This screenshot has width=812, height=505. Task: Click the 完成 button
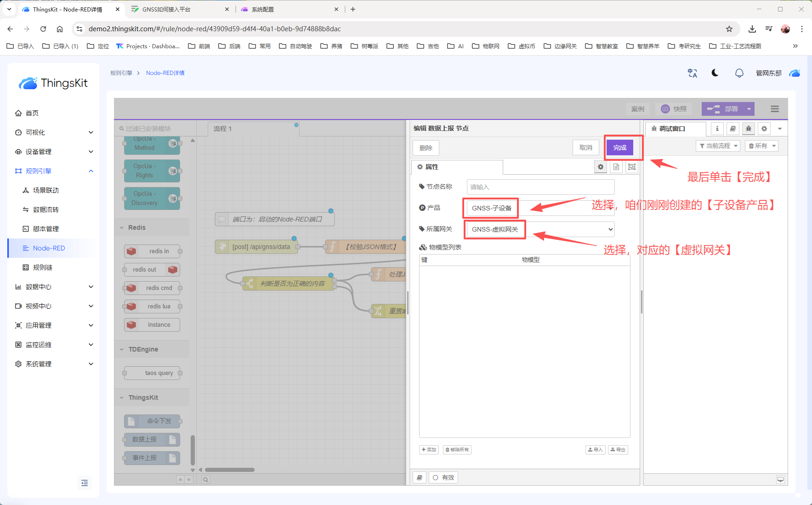coord(619,148)
